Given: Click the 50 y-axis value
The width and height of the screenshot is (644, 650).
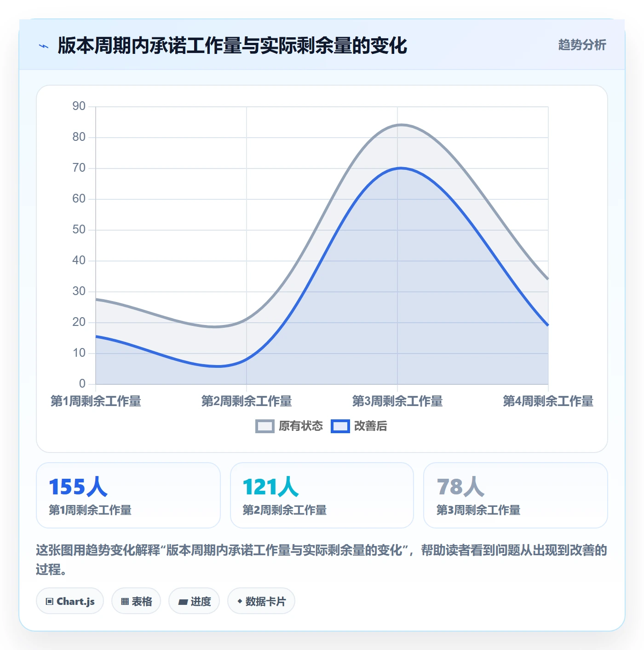Looking at the screenshot, I should click(x=79, y=230).
